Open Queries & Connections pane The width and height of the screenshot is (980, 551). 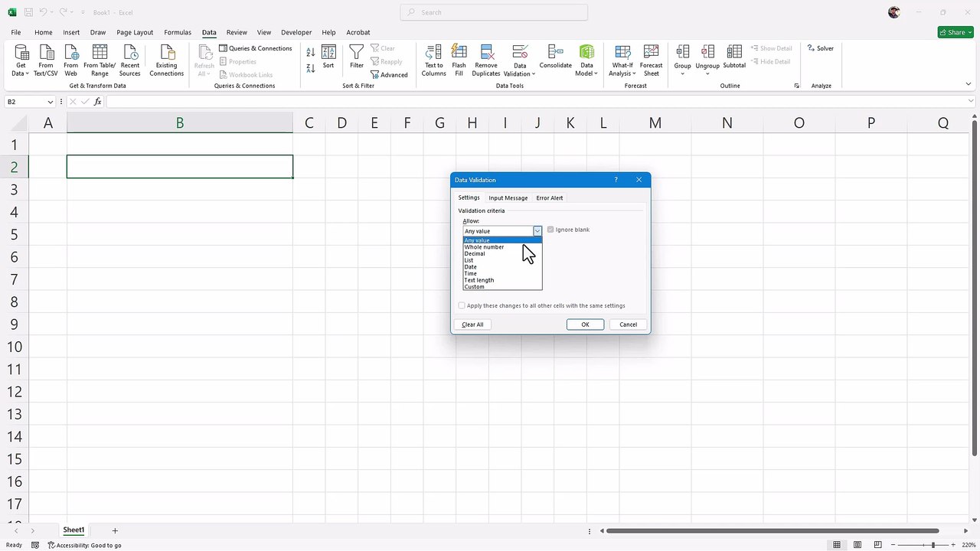[256, 48]
